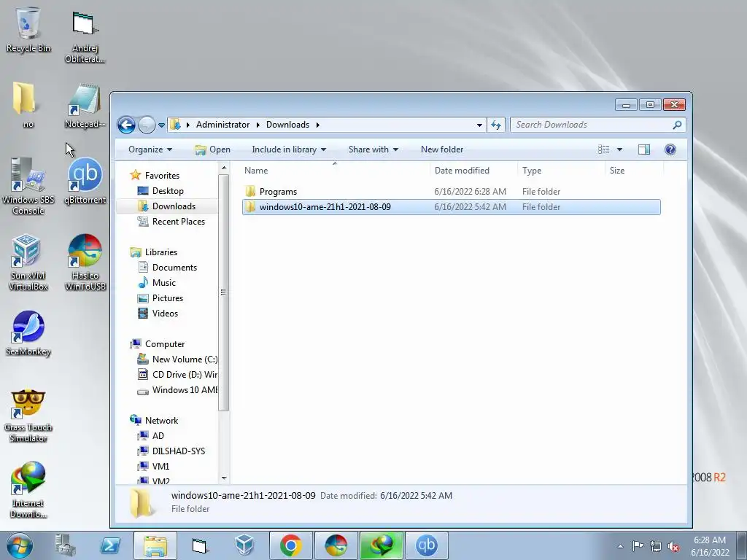Click the Explorer Forward navigation button
The image size is (747, 560).
coord(147,125)
